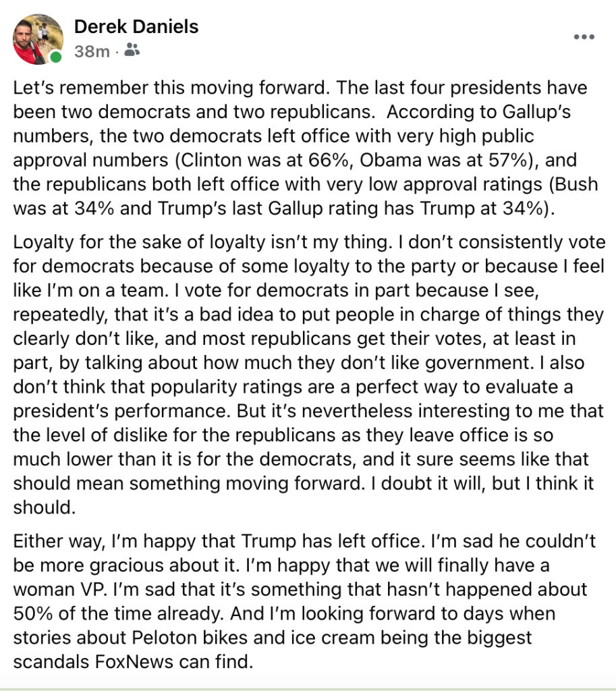Open Derek Daniels' profile picture
This screenshot has width=616, height=691.
[38, 39]
